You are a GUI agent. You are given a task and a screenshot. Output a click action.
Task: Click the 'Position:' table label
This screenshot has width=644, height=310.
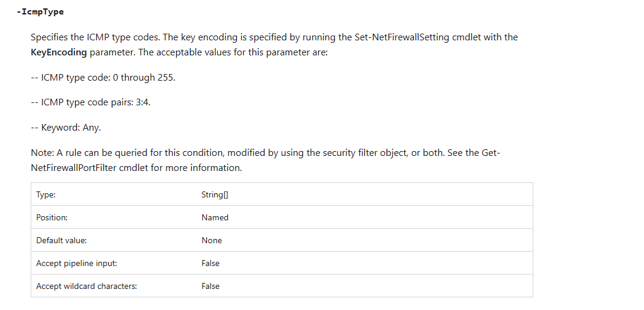52,217
